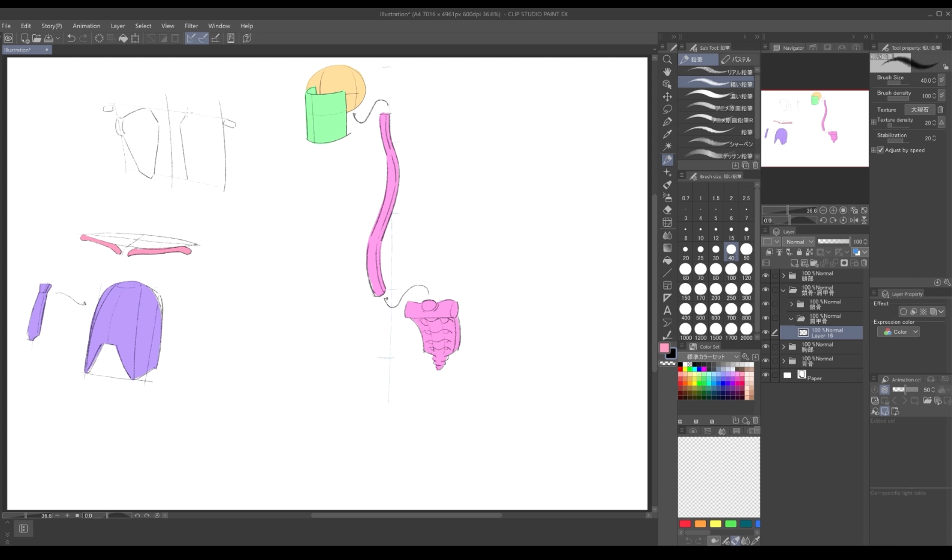Select the Auto select magic wand tool
The height and width of the screenshot is (560, 952).
[667, 147]
